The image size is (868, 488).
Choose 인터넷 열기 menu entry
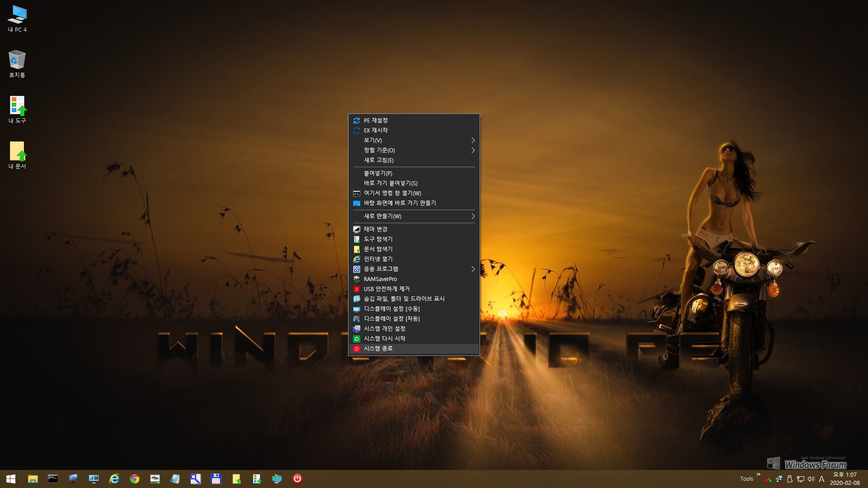(x=414, y=259)
